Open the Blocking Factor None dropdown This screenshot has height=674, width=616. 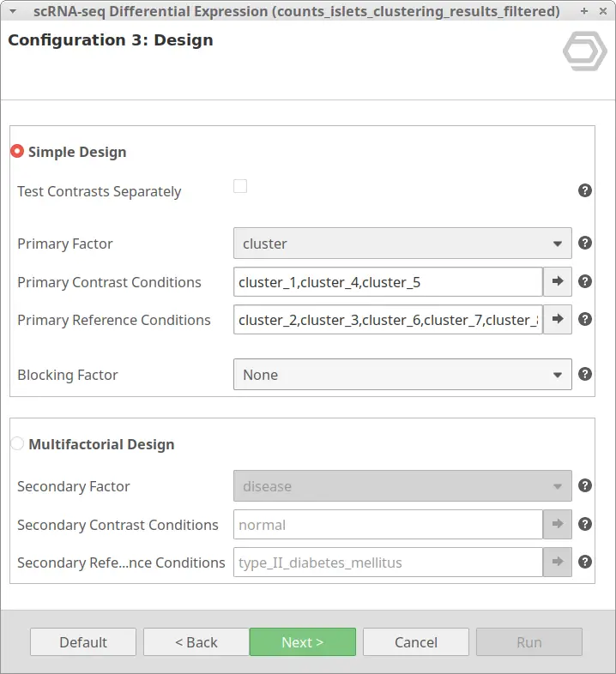[402, 375]
